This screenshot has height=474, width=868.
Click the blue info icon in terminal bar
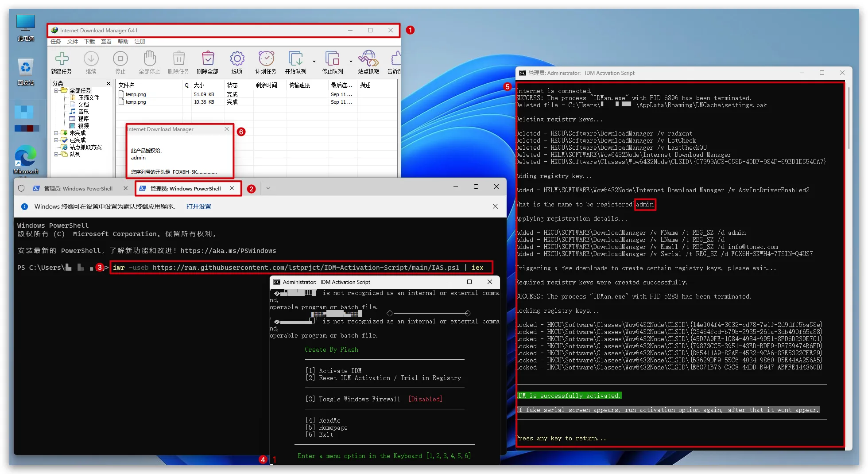click(25, 206)
